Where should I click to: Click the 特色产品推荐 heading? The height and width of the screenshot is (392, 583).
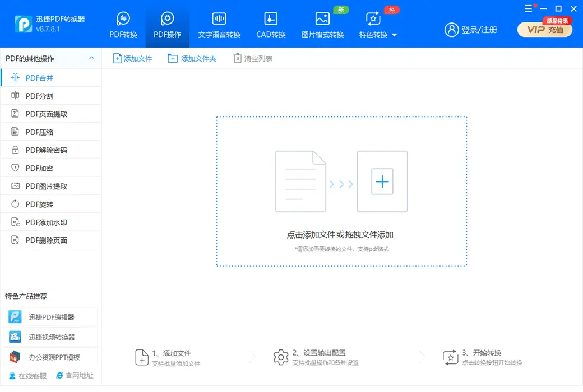tap(26, 296)
